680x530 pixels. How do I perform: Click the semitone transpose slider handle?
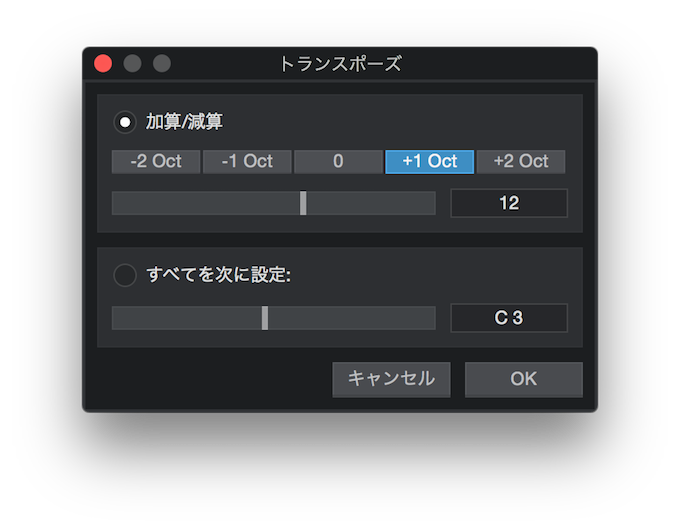point(303,203)
